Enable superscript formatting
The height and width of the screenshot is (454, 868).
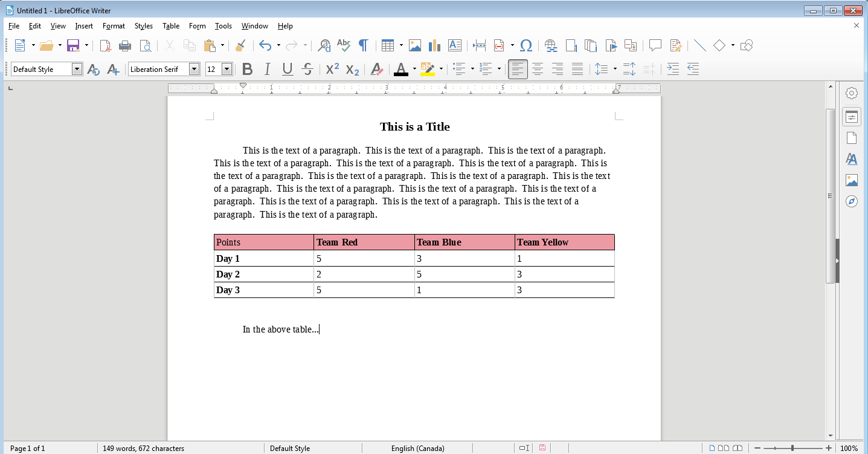tap(331, 69)
